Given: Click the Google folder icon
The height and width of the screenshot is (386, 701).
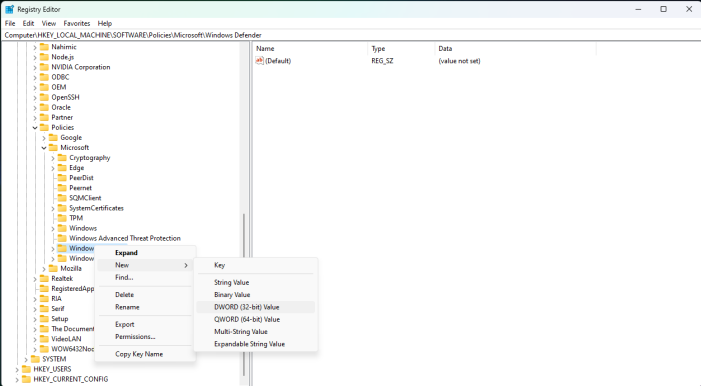Looking at the screenshot, I should pos(53,137).
